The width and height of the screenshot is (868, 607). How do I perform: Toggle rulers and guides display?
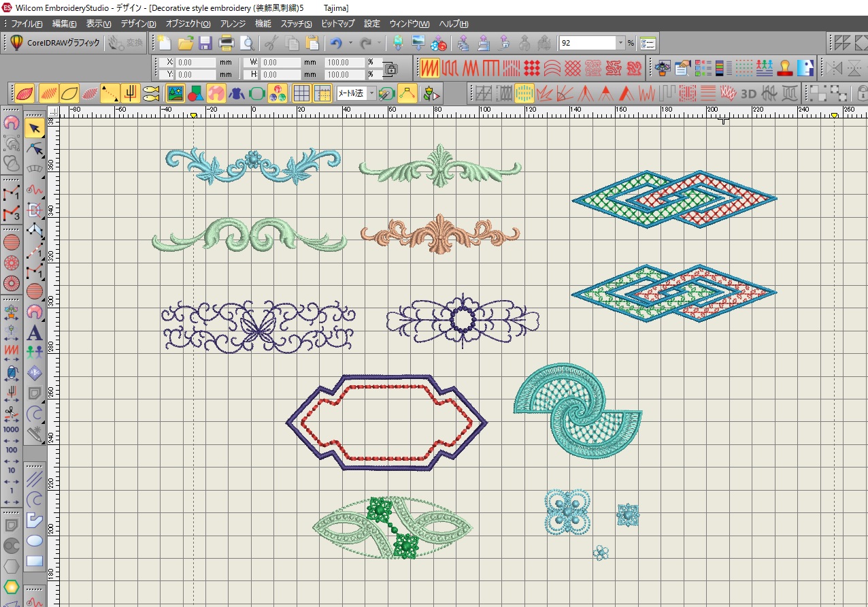point(322,93)
